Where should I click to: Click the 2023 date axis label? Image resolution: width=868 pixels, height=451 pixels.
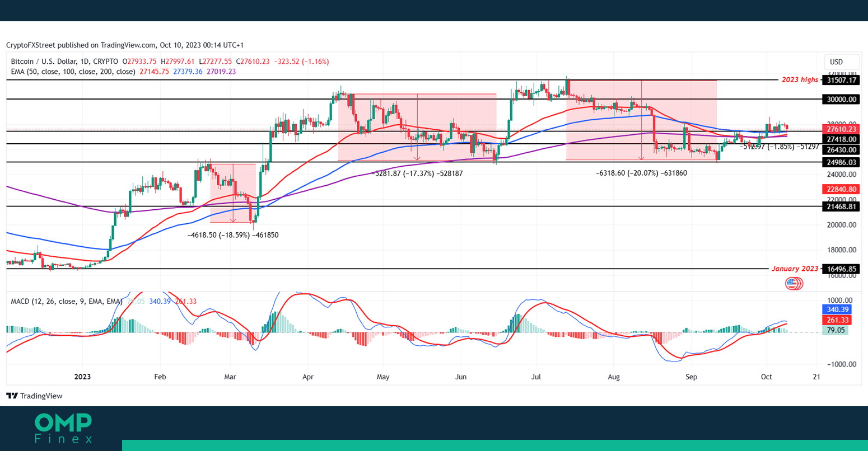82,377
